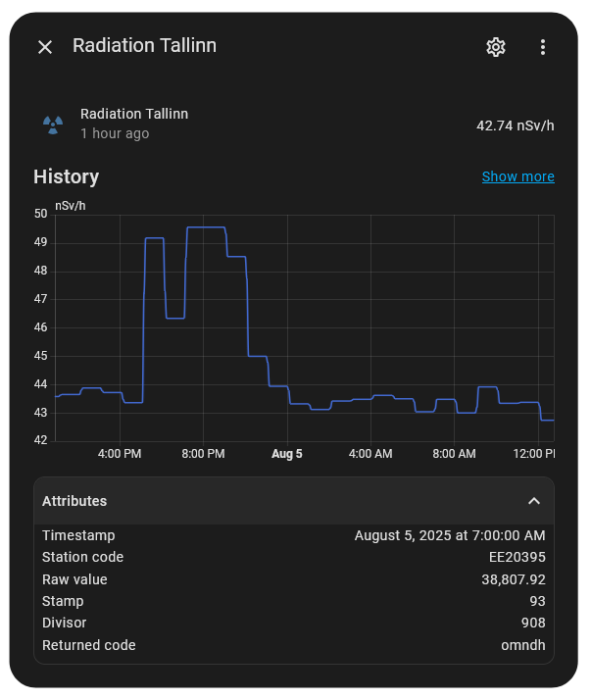Click the Timestamp attribute label
This screenshot has width=591, height=700.
tap(78, 535)
